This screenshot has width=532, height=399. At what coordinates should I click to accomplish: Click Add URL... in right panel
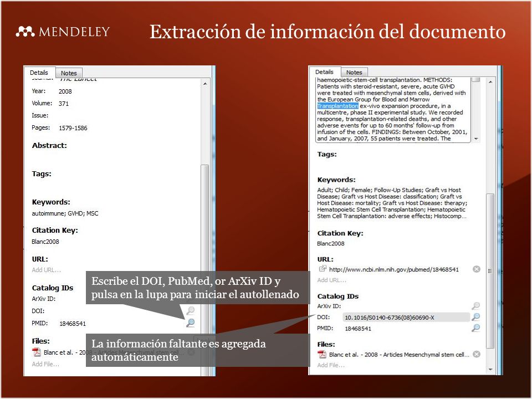click(332, 280)
